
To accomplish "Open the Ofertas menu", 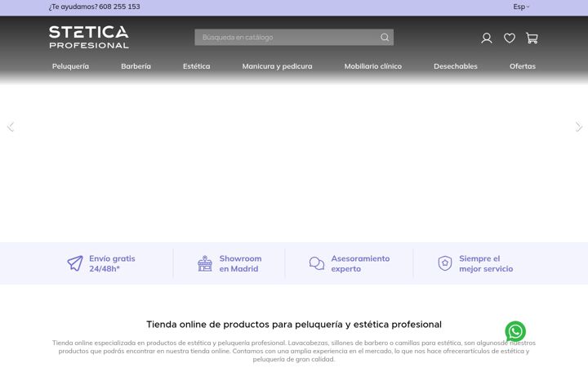I will point(523,66).
